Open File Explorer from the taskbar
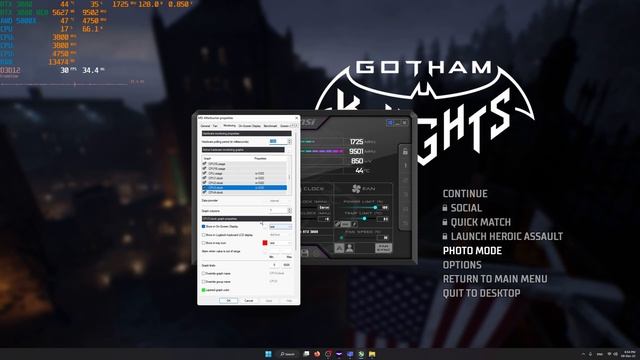 [x=372, y=354]
